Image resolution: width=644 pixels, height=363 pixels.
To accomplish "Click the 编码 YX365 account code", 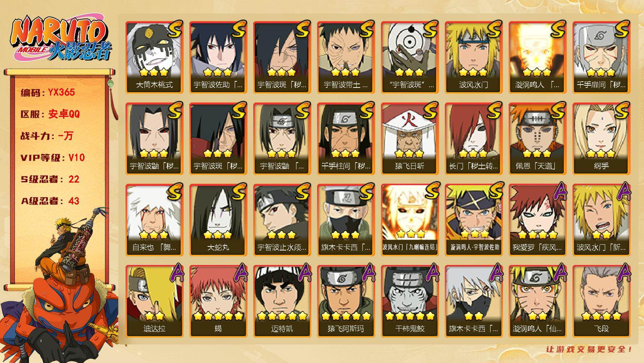I will (48, 92).
